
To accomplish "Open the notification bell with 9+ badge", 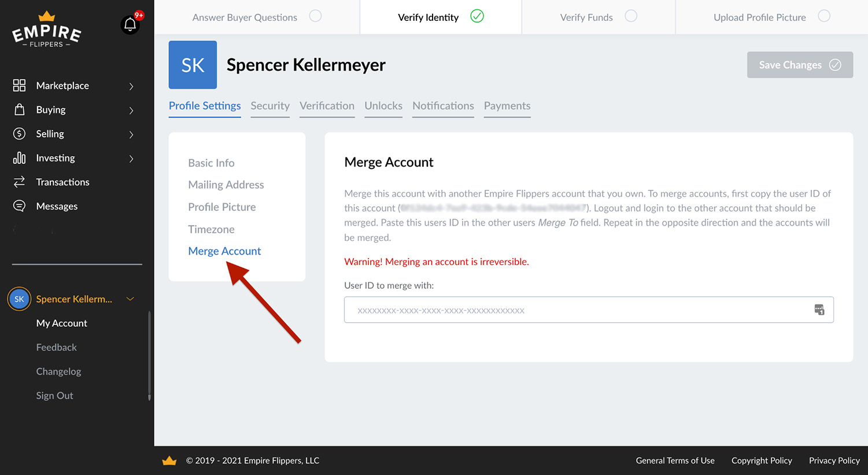I will (130, 24).
